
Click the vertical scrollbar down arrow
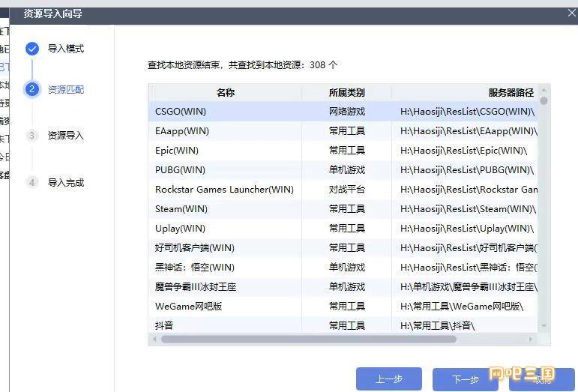tap(544, 326)
